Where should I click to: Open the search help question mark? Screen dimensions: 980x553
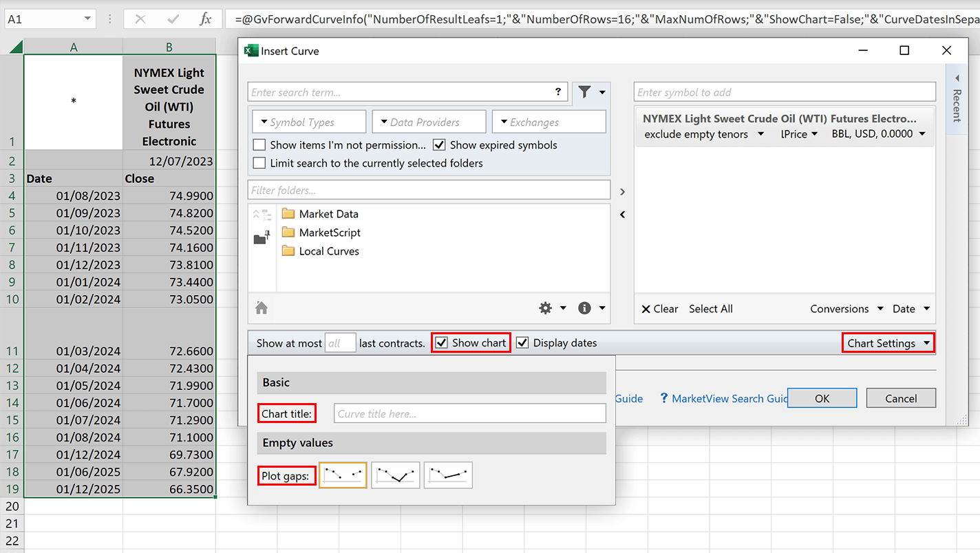(558, 92)
